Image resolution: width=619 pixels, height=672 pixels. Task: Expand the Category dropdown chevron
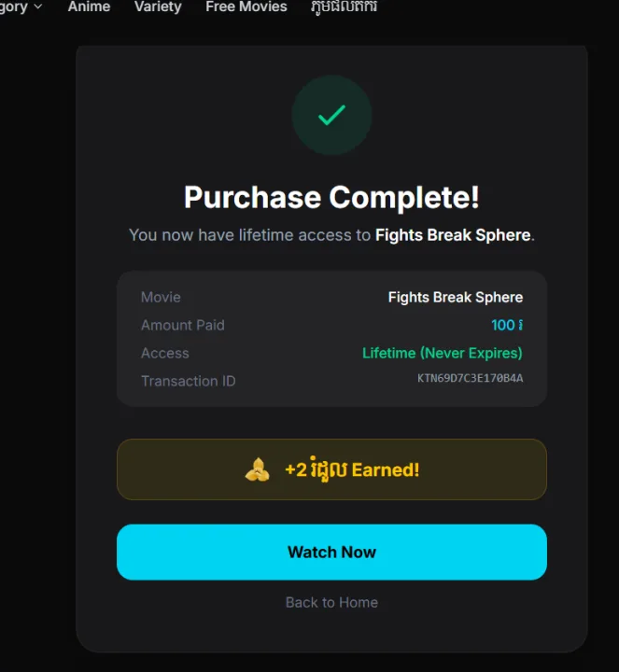pyautogui.click(x=37, y=7)
